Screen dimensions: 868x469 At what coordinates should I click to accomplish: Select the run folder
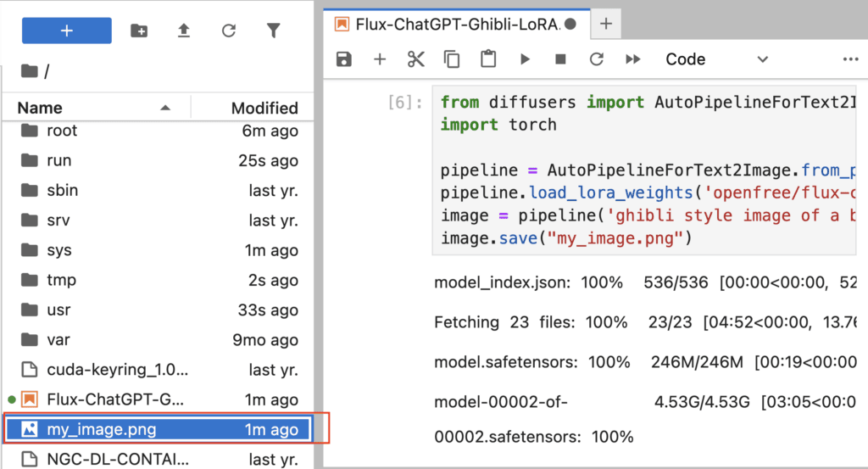click(159, 160)
